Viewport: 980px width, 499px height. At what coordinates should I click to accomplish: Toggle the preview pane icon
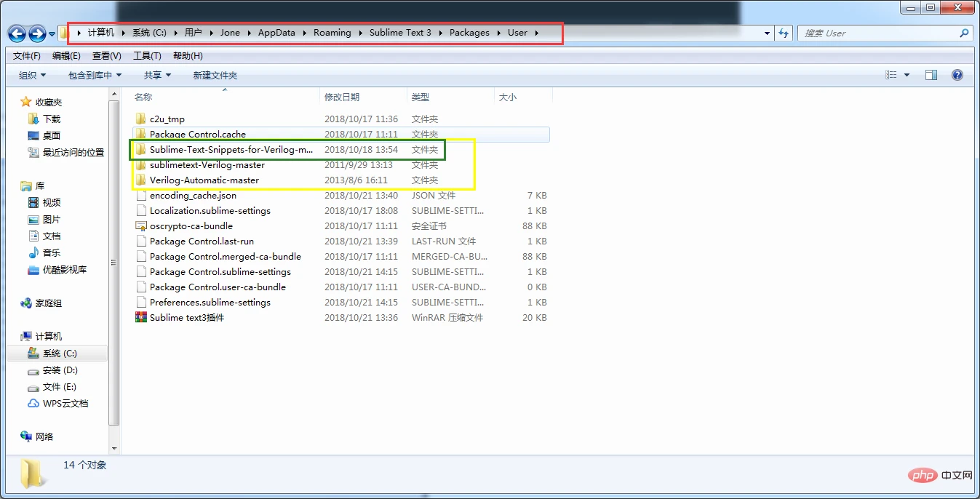tap(931, 75)
